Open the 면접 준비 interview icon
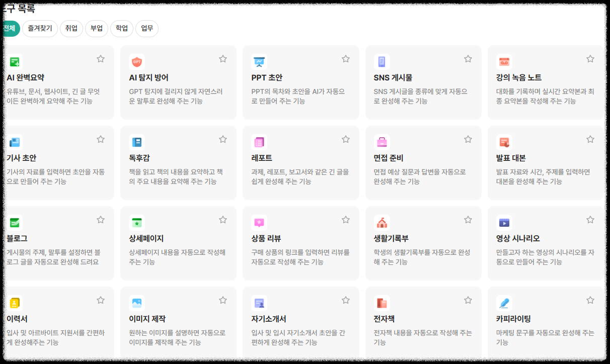Viewport: 610px width, 364px height. 381,142
